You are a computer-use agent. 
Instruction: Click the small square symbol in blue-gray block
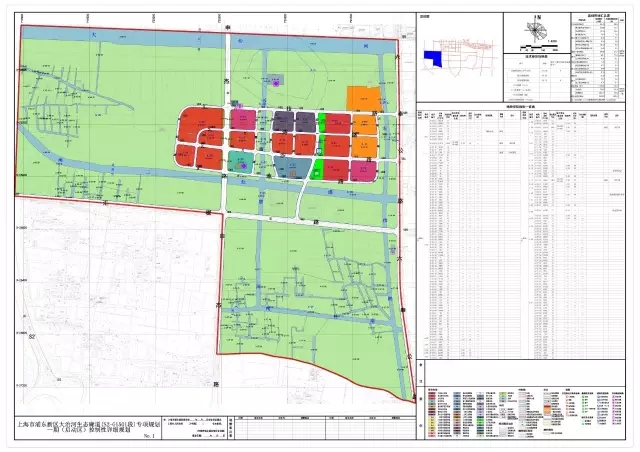coord(293,172)
